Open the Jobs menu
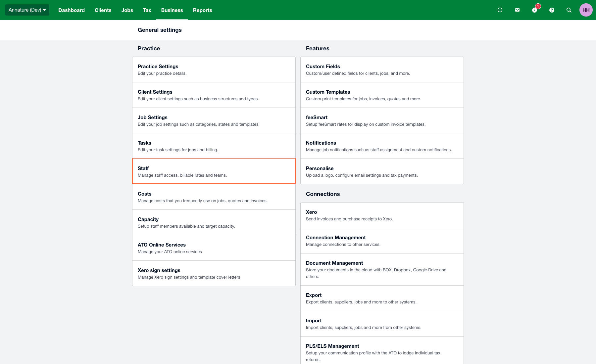Screen dimensions: 596x364 [127, 10]
